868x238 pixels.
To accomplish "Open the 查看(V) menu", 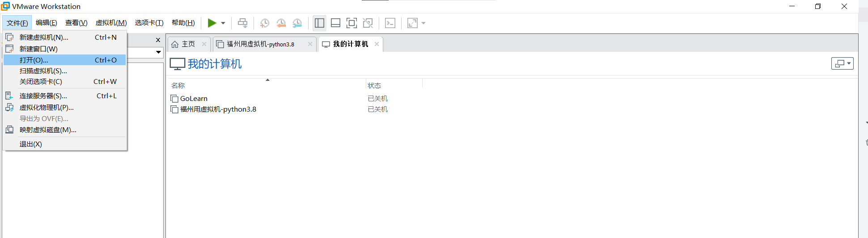I will pos(76,23).
